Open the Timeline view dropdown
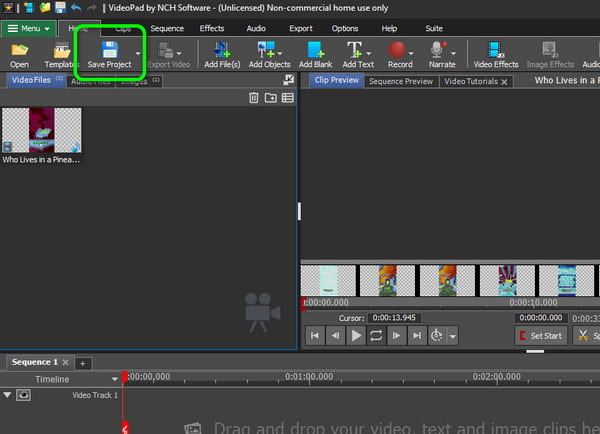The height and width of the screenshot is (434, 600). (x=114, y=379)
